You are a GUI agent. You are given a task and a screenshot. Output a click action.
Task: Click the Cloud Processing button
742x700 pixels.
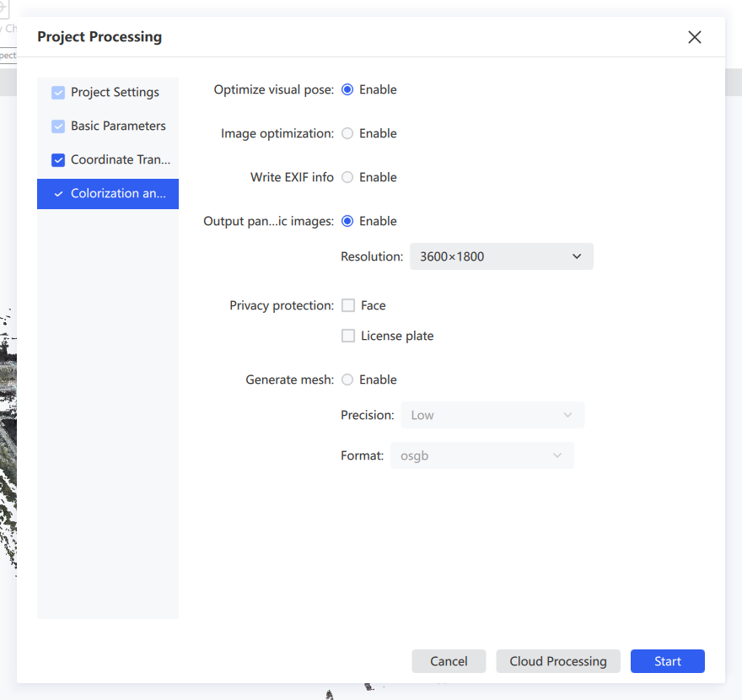[558, 661]
